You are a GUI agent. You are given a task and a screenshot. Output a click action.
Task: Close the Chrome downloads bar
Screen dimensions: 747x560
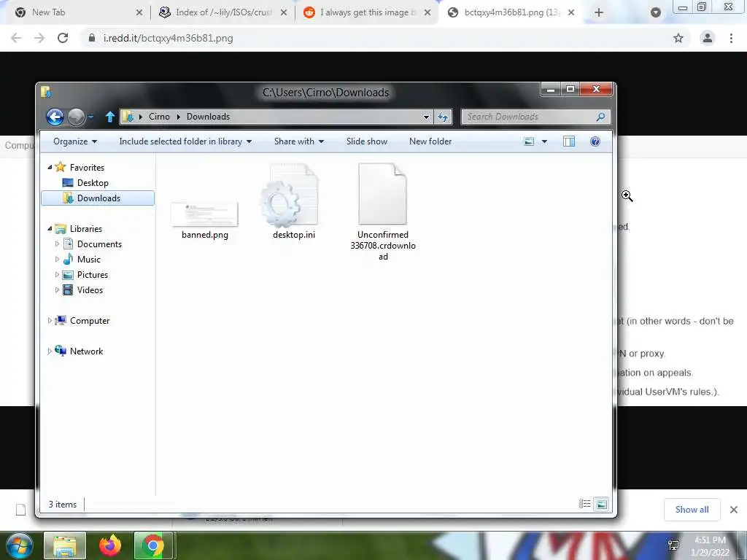pos(734,510)
